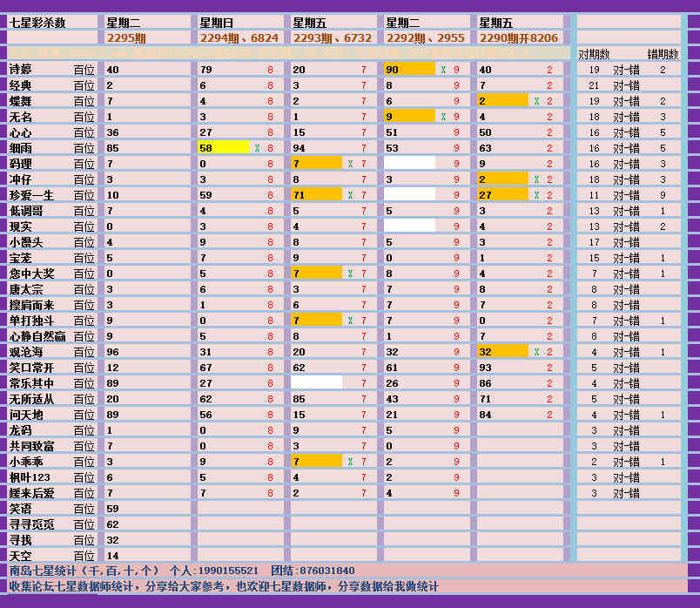Click the 对期数 column header

594,54
